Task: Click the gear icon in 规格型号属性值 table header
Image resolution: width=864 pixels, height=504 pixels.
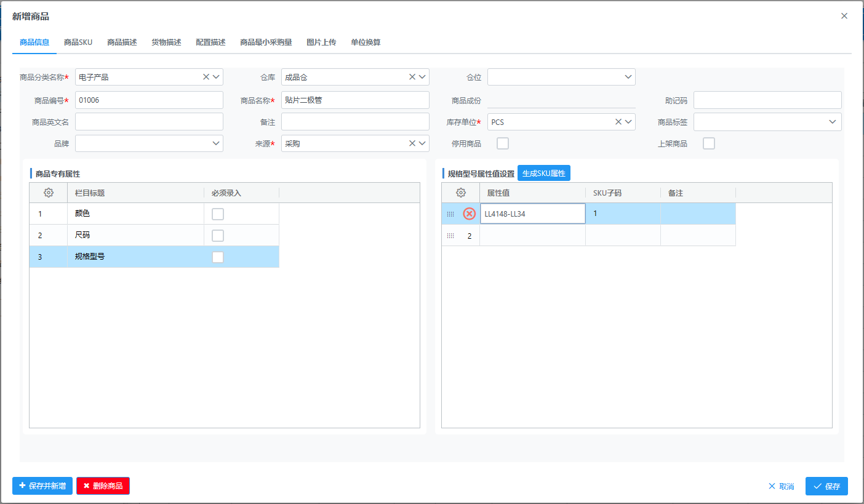Action: coord(461,193)
